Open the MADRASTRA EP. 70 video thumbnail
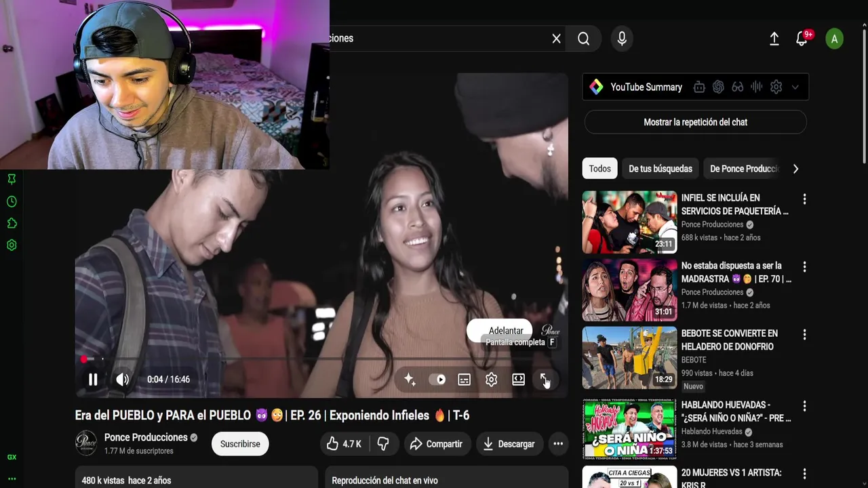Screen dimensions: 868x488 click(x=630, y=290)
